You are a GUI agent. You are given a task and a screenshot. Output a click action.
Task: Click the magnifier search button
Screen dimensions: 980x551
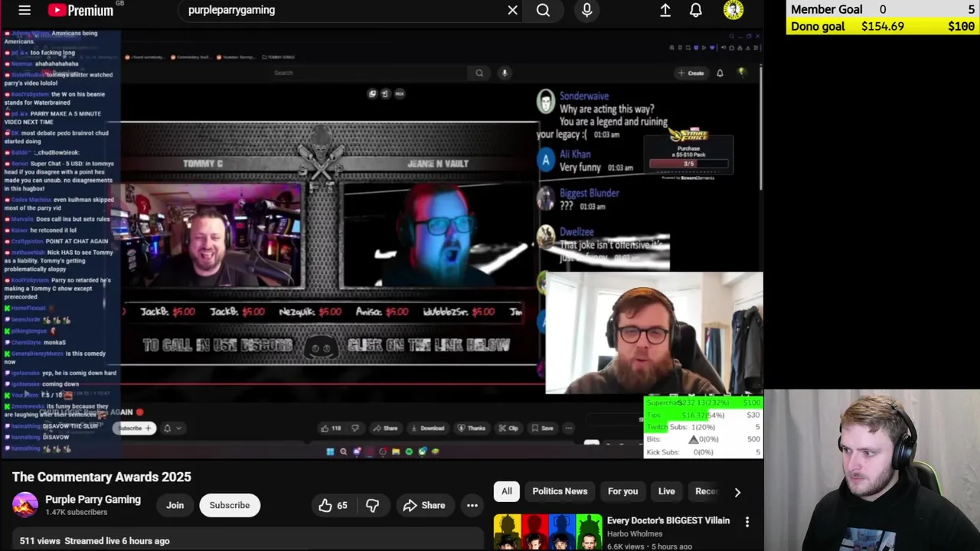[543, 10]
